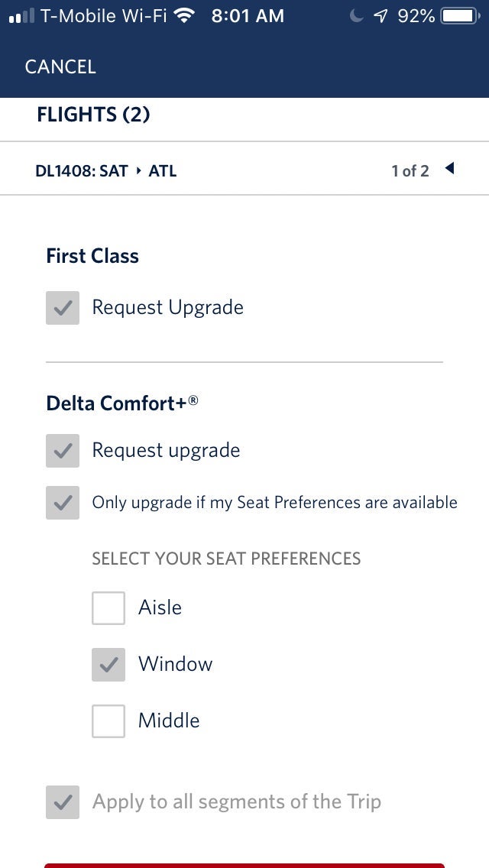The image size is (489, 868).
Task: Toggle Delta Comfort+ Request upgrade checkbox
Action: click(x=63, y=451)
